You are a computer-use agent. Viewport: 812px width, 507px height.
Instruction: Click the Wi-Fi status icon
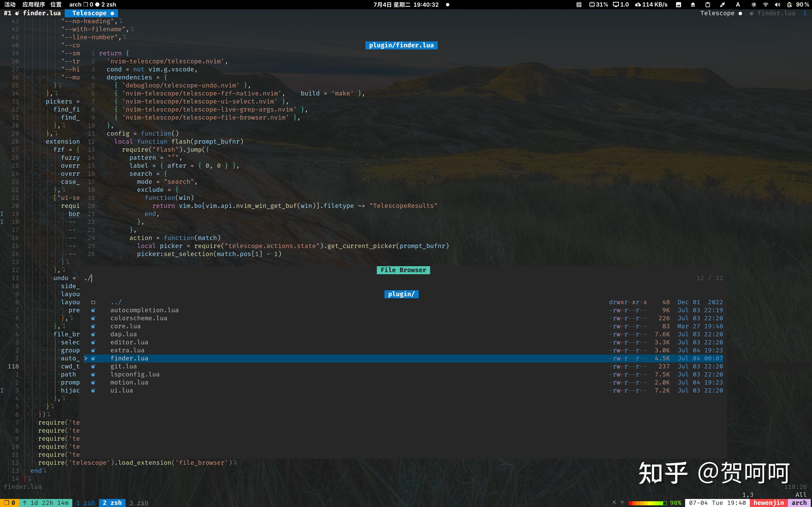(766, 5)
